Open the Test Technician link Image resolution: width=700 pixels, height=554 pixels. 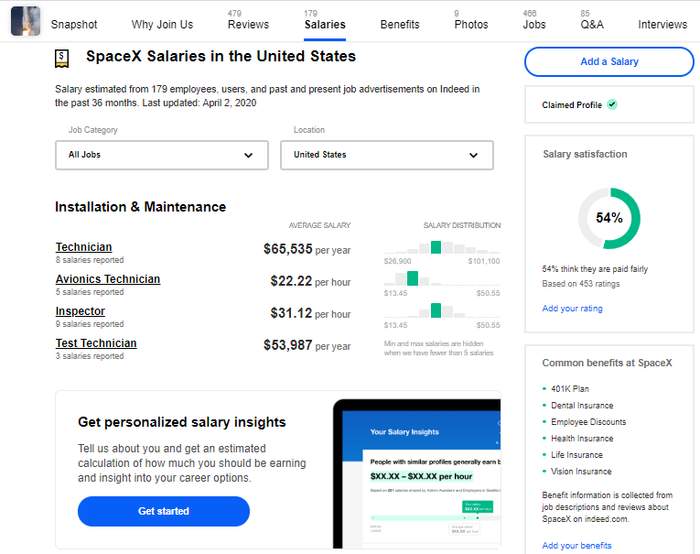(96, 343)
